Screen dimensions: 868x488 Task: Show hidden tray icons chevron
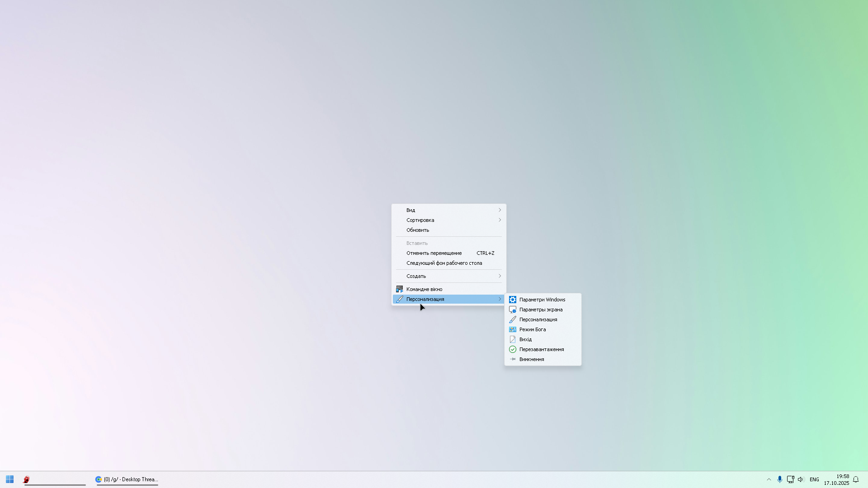point(769,479)
